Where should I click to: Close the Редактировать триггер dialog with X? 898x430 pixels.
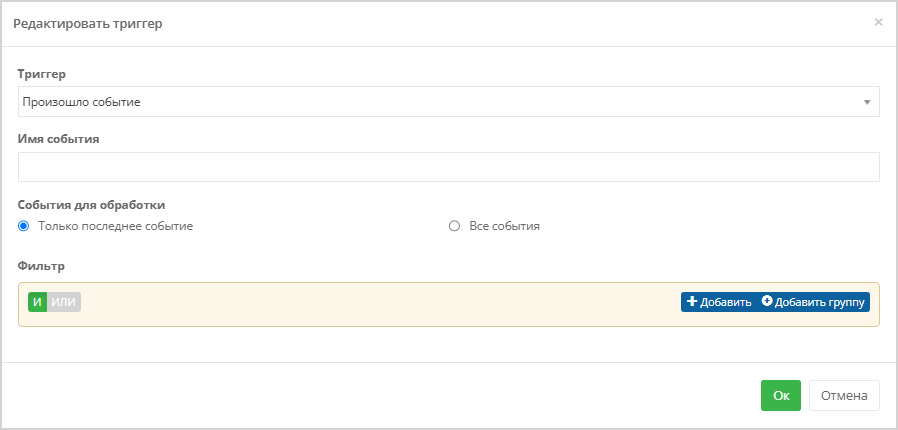878,22
